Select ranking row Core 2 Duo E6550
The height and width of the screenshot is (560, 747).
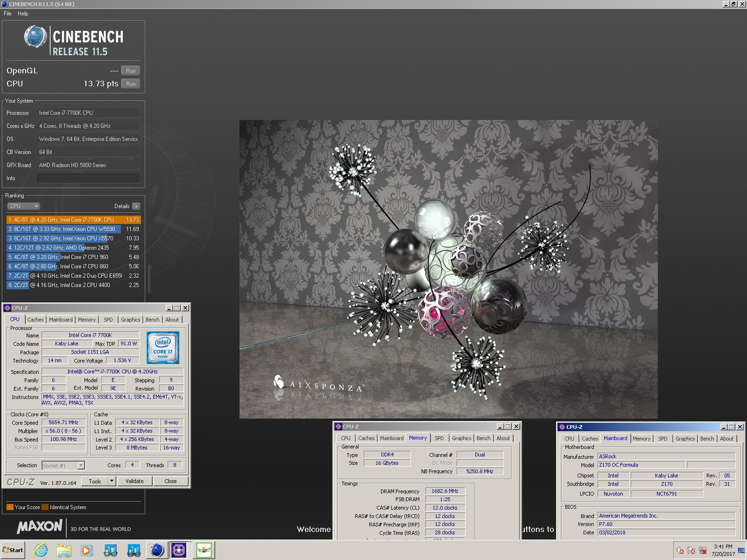(x=73, y=276)
